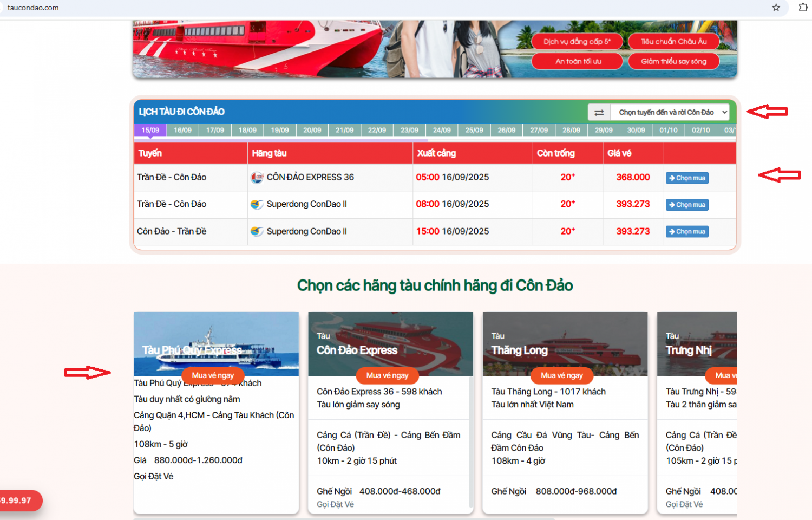Click Mua vé ngay on Phú Quý Express card
The width and height of the screenshot is (812, 520).
(213, 375)
